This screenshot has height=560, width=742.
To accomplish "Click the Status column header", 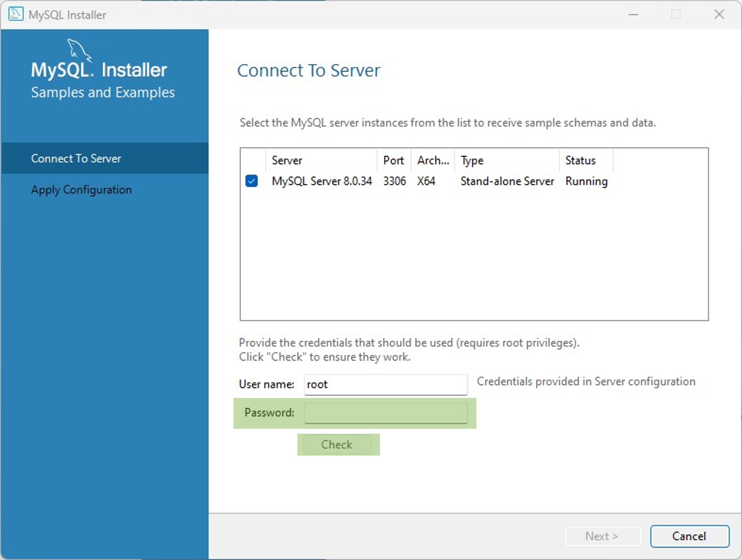I will point(580,160).
